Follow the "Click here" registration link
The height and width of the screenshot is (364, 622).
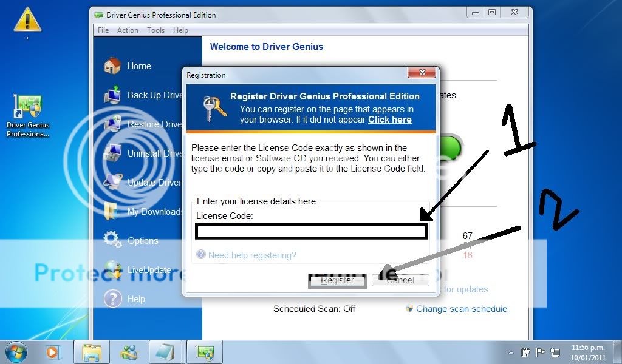click(389, 120)
